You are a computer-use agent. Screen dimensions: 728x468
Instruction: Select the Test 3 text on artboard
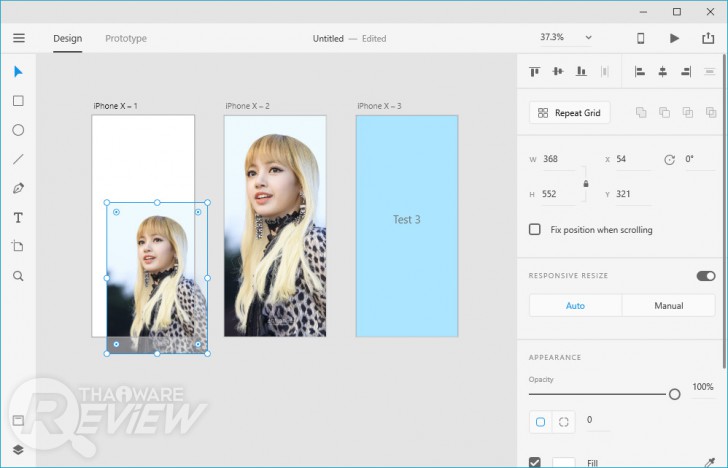(x=407, y=219)
